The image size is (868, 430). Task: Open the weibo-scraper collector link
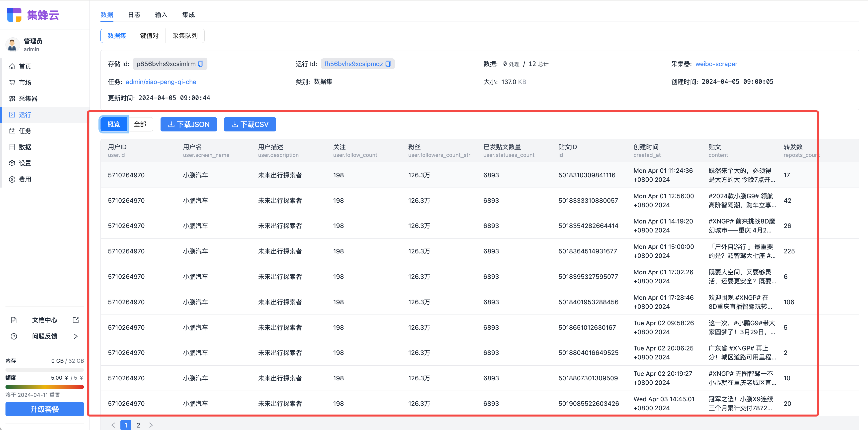click(716, 64)
